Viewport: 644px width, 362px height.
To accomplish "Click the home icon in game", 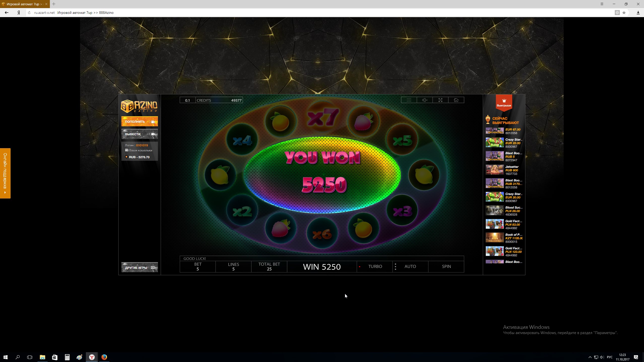I will tap(456, 100).
